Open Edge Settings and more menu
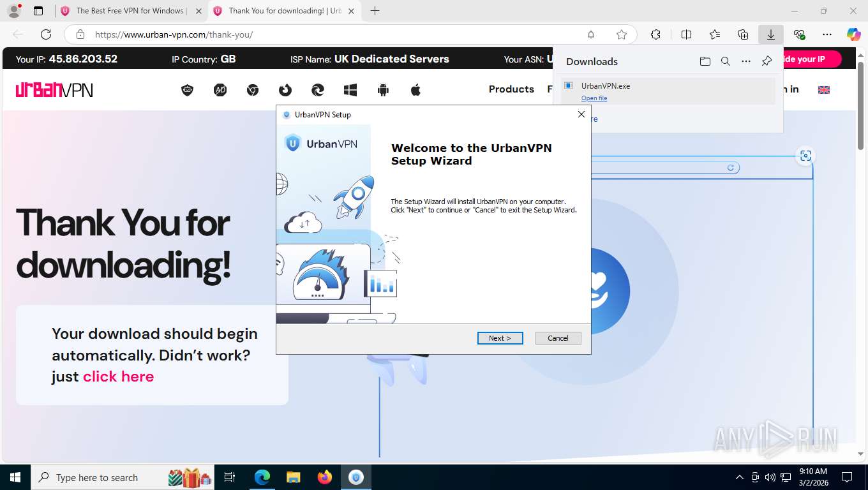868x490 pixels. (827, 34)
